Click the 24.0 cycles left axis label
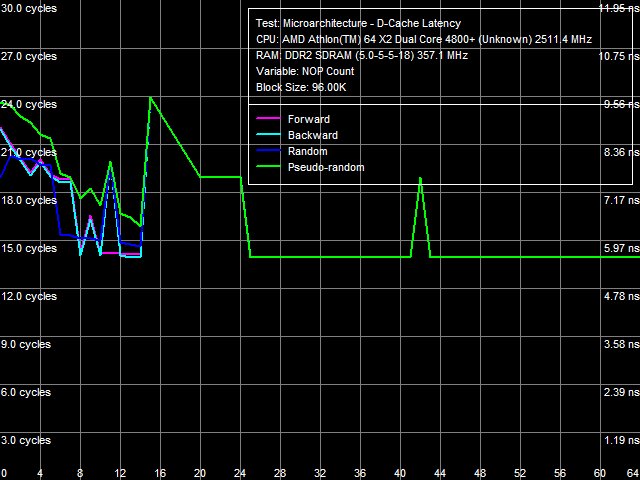This screenshot has height=480, width=640. click(29, 104)
